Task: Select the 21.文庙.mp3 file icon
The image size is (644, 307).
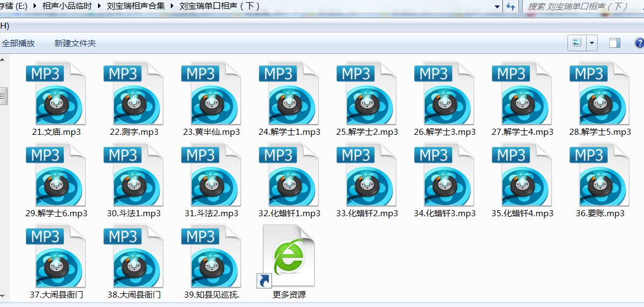Action: pos(56,94)
